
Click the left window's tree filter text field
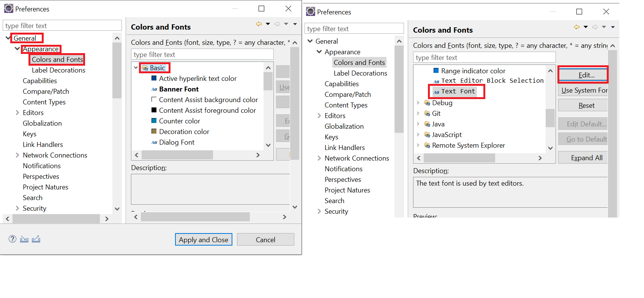[62, 25]
